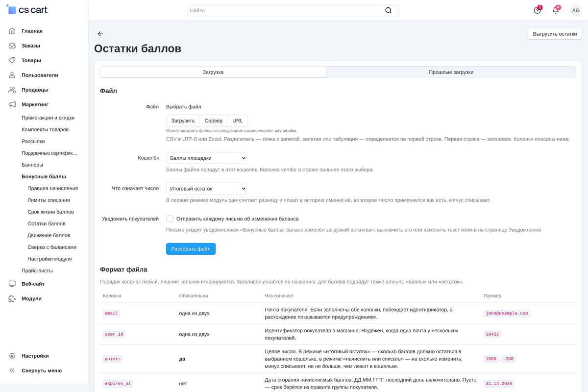Image resolution: width=588 pixels, height=392 pixels.
Task: Open the help icon with badge 2
Action: (538, 10)
